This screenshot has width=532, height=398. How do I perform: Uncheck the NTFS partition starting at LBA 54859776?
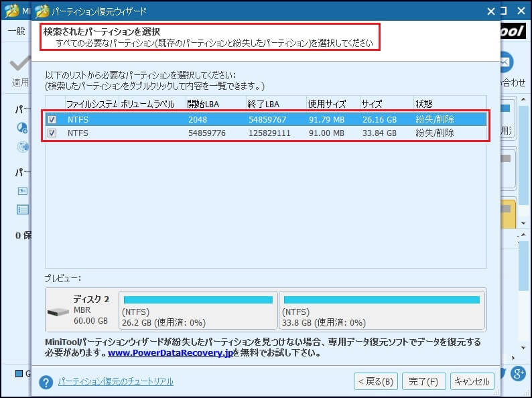tap(52, 133)
